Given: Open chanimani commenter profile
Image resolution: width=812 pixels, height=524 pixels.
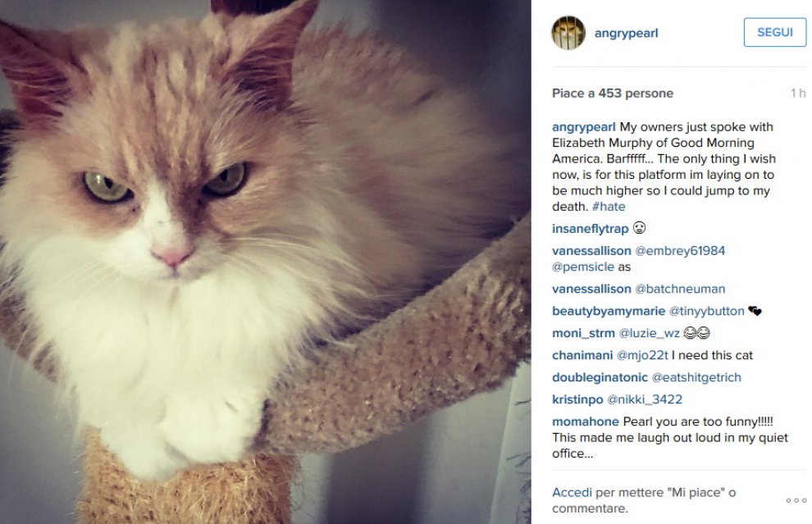Looking at the screenshot, I should click(x=582, y=355).
